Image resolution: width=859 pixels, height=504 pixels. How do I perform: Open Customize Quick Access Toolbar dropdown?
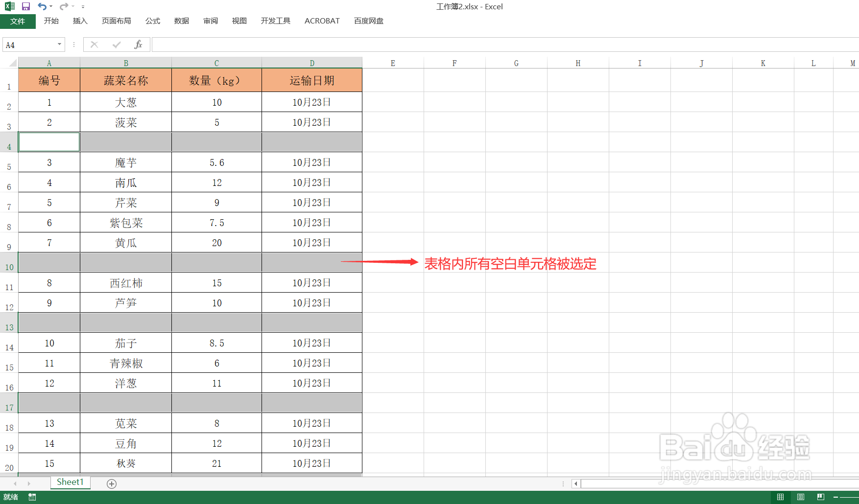[x=83, y=7]
